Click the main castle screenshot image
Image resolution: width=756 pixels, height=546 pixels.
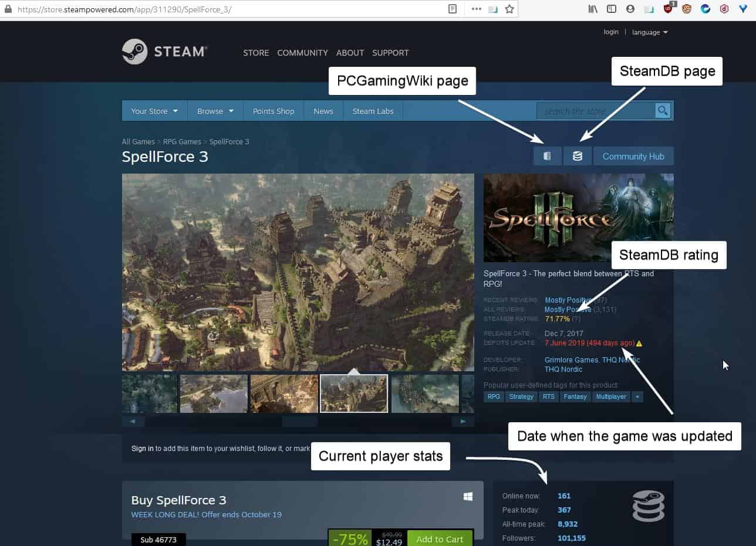[298, 272]
